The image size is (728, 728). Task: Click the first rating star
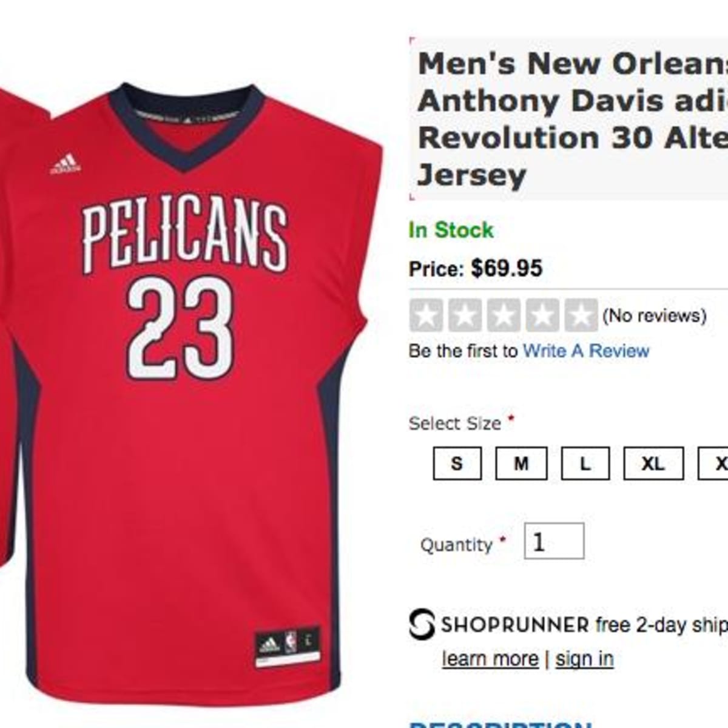[425, 315]
